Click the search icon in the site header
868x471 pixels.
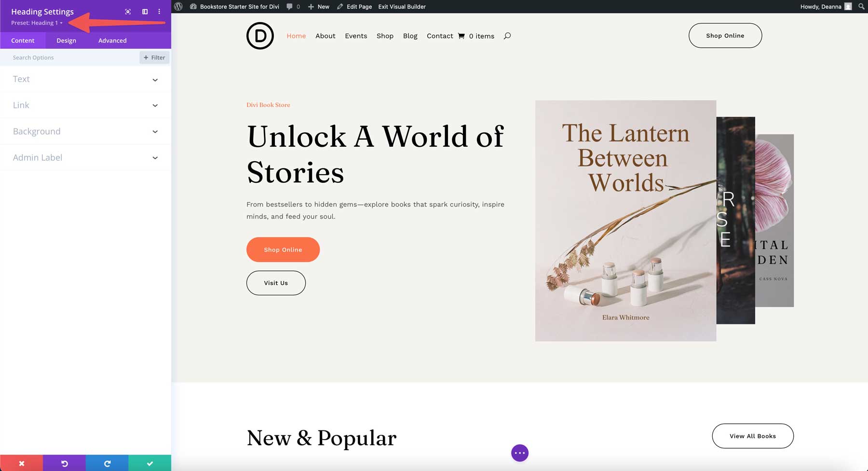[507, 35]
